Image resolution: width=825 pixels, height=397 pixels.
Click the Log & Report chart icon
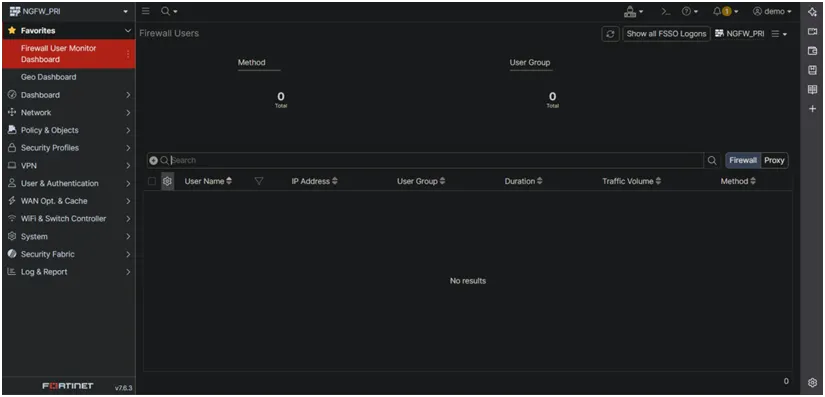click(x=12, y=272)
